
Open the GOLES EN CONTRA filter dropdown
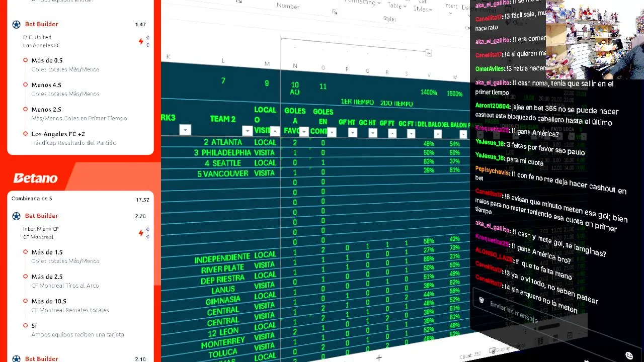(332, 132)
